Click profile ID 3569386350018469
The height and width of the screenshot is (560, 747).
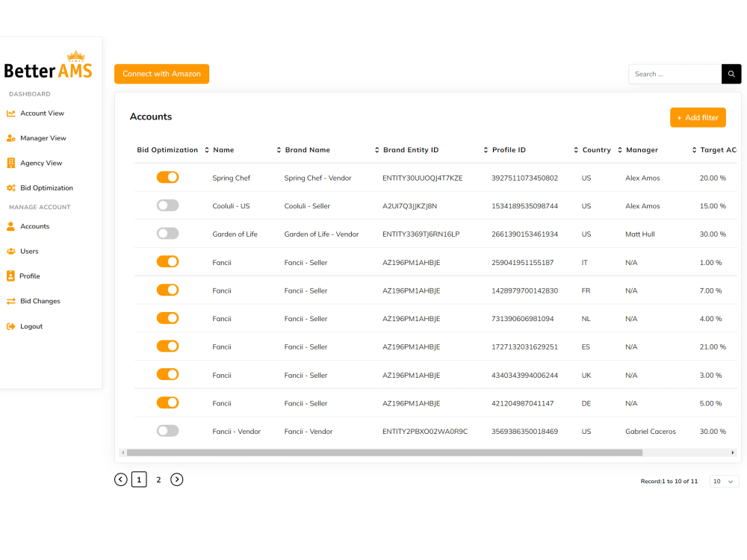coord(524,432)
